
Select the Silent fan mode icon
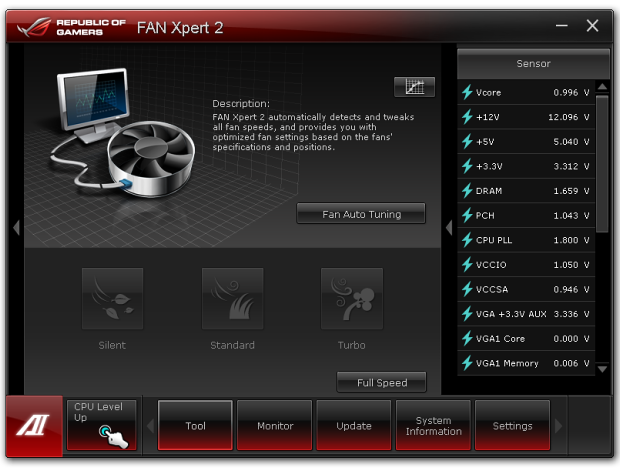tap(112, 298)
